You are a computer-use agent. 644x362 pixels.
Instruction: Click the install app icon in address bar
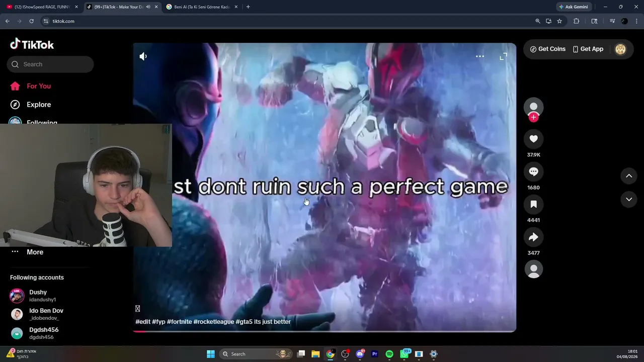[x=548, y=21]
